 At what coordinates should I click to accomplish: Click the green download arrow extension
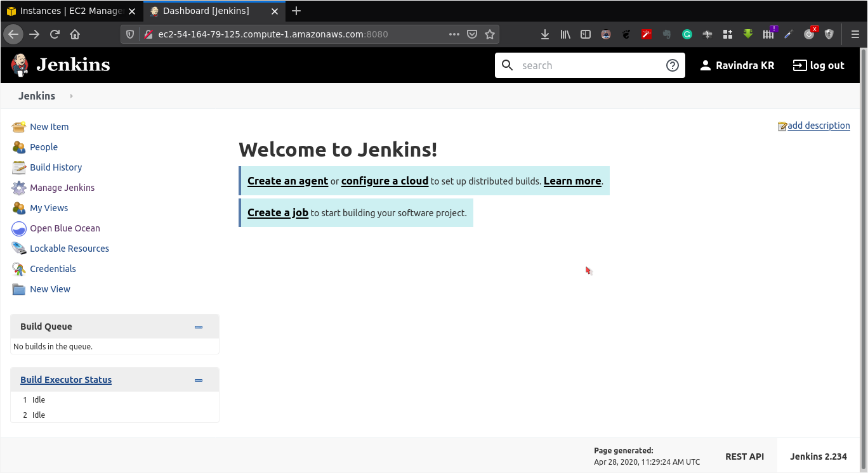tap(748, 34)
